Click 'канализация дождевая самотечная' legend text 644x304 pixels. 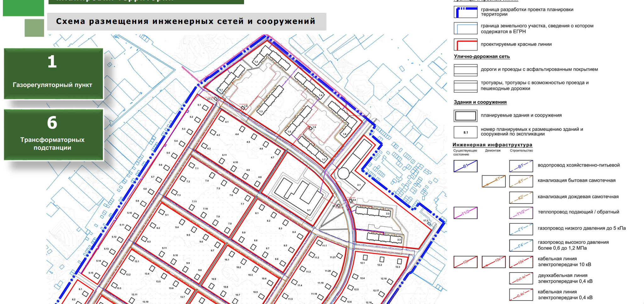click(x=578, y=197)
